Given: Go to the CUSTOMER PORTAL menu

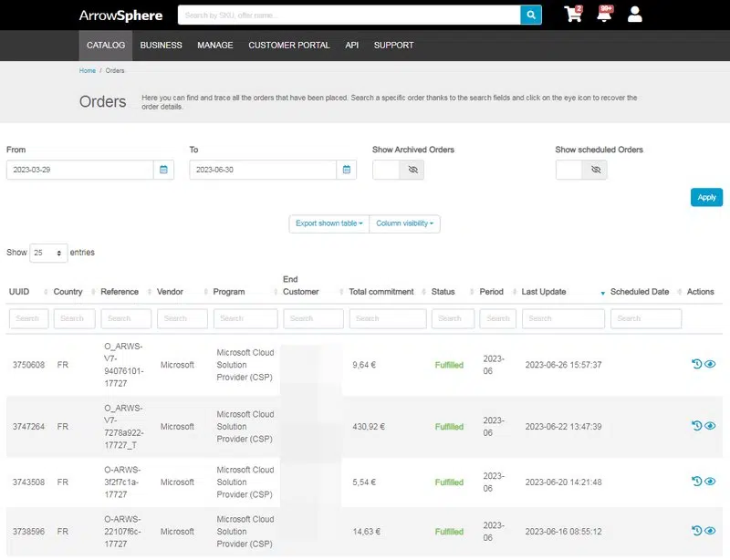Looking at the screenshot, I should click(289, 45).
